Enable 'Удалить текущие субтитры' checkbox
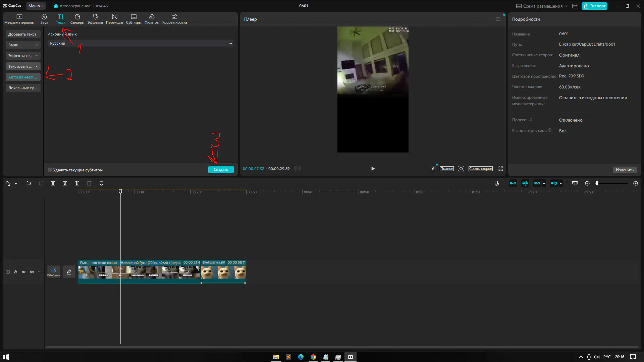The width and height of the screenshot is (644, 362). pyautogui.click(x=50, y=170)
